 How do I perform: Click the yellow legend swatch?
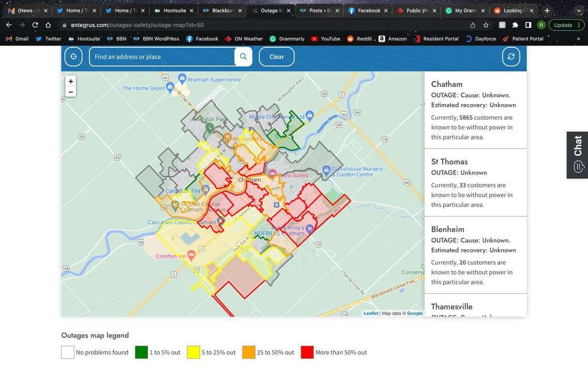tap(194, 352)
